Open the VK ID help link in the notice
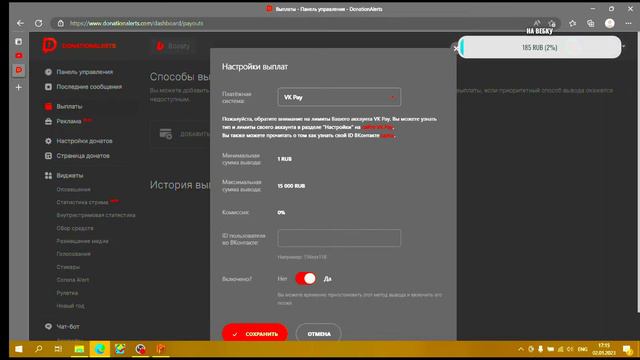 387,135
